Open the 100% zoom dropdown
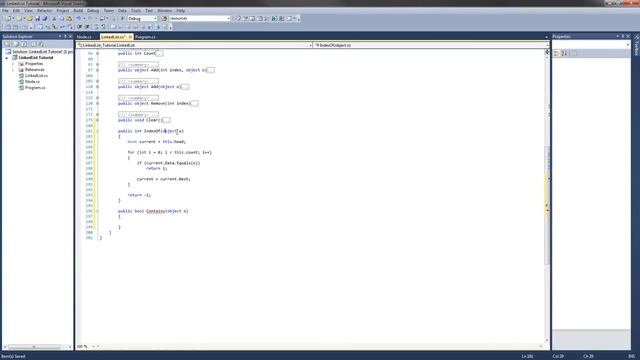This screenshot has width=640, height=360. click(93, 347)
